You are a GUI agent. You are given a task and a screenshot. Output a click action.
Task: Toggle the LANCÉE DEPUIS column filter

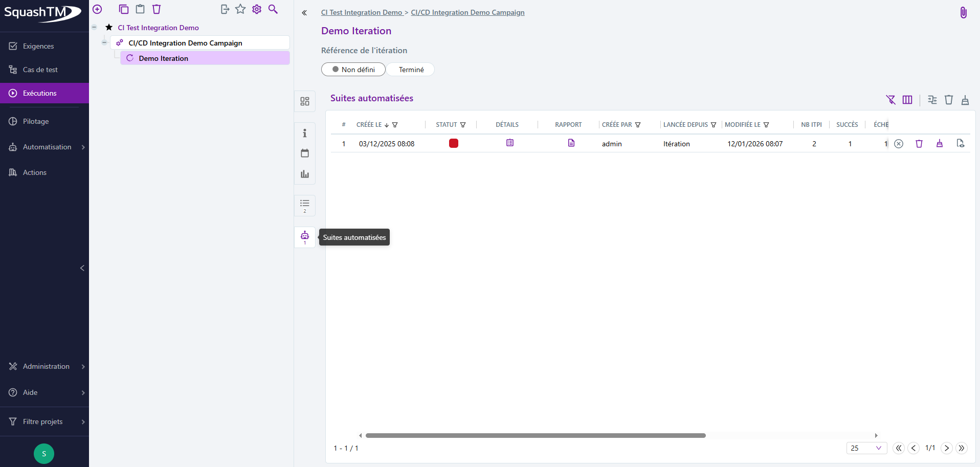click(714, 125)
